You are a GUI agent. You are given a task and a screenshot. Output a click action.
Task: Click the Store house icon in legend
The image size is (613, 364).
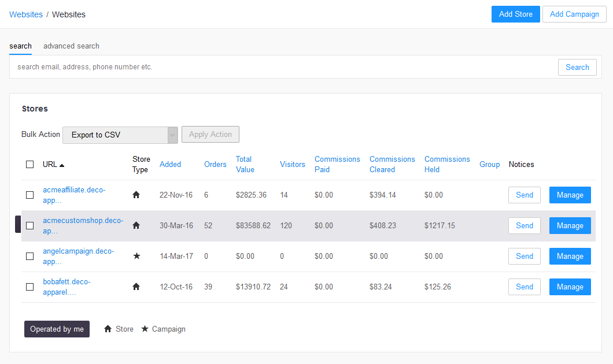click(108, 329)
